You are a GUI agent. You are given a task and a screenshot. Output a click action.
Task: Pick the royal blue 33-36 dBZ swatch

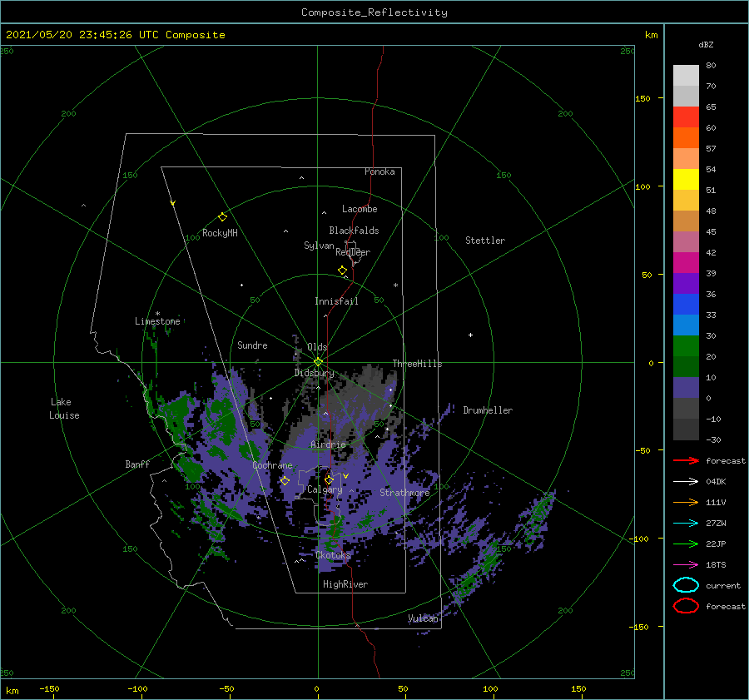pos(686,304)
